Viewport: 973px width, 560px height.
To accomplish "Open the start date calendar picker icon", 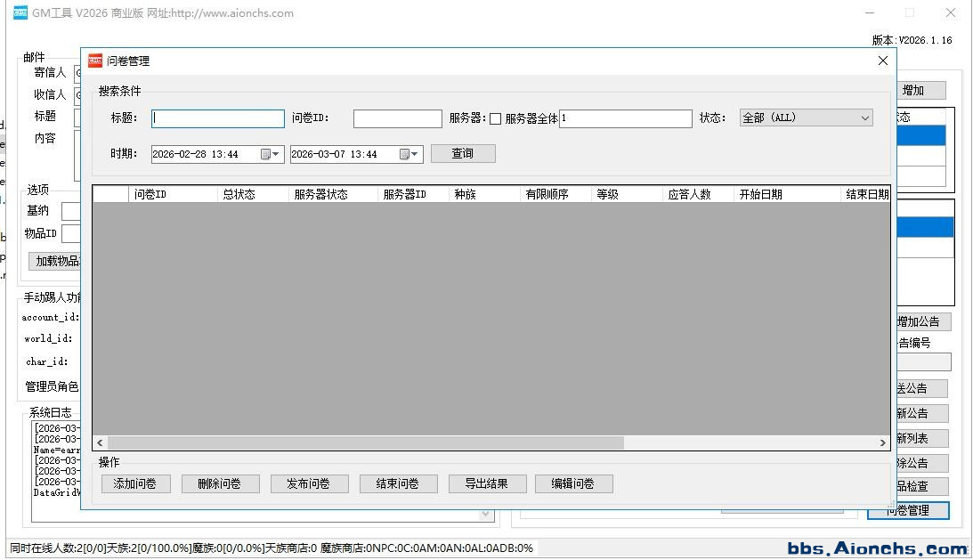I will tap(270, 154).
